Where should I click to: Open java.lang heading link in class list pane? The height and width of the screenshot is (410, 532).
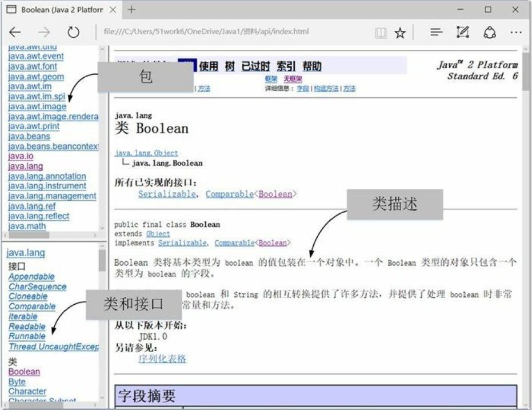(x=26, y=253)
